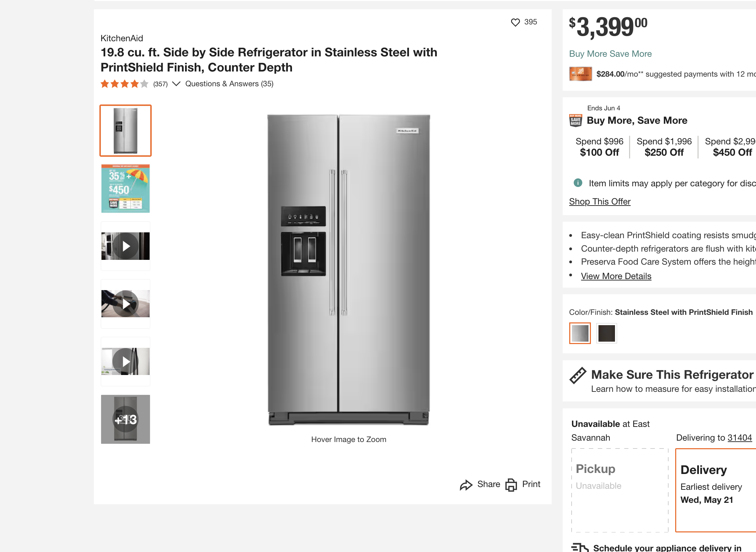Open the +13 more images thumbnail
The image size is (756, 552).
click(126, 419)
